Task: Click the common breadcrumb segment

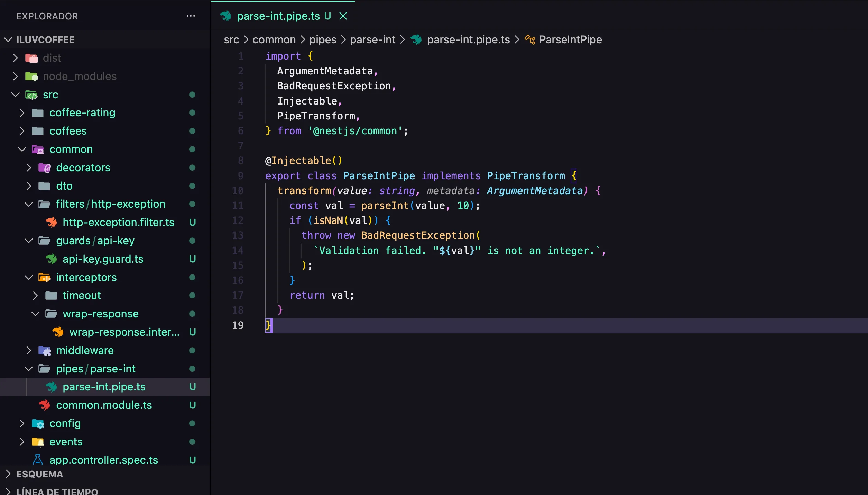Action: [x=274, y=39]
